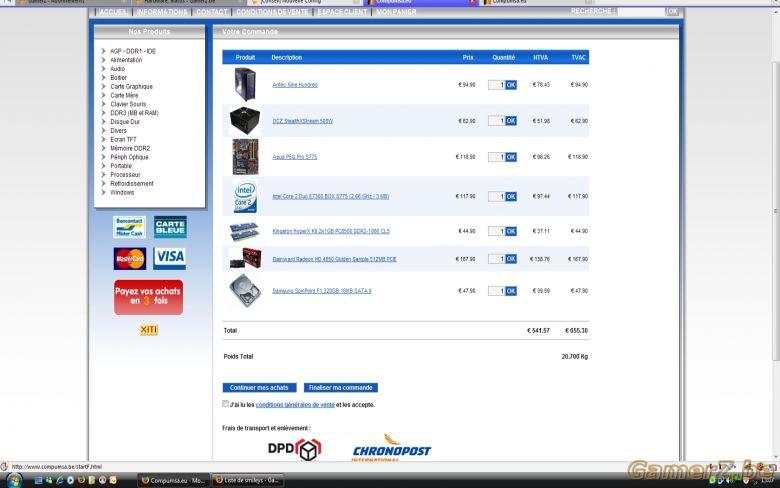Click the page vertical scrollbar
Image resolution: width=780 pixels, height=488 pixels.
coord(776,211)
